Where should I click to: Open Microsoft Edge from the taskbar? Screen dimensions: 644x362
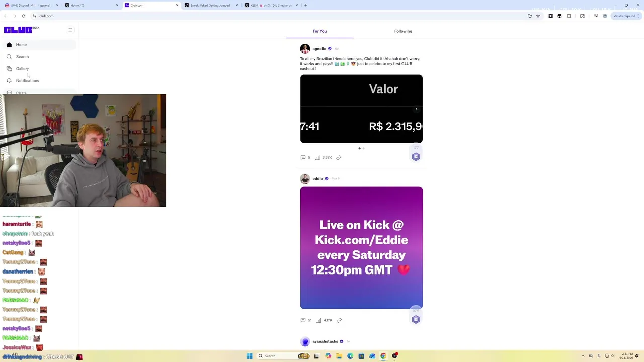[350, 356]
